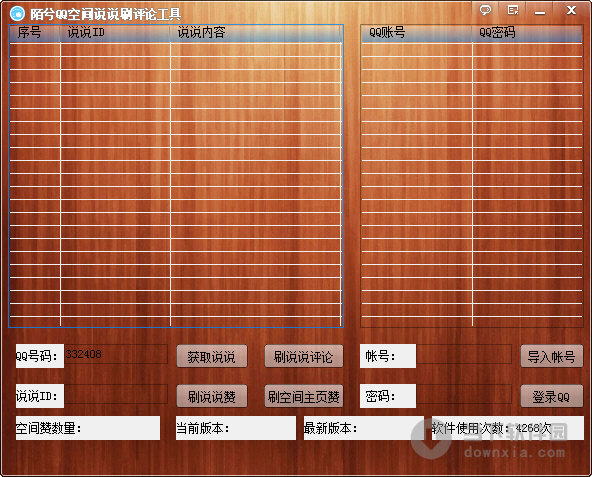The width and height of the screenshot is (592, 477).
Task: Focus the 说说ID input field
Action: click(x=116, y=394)
